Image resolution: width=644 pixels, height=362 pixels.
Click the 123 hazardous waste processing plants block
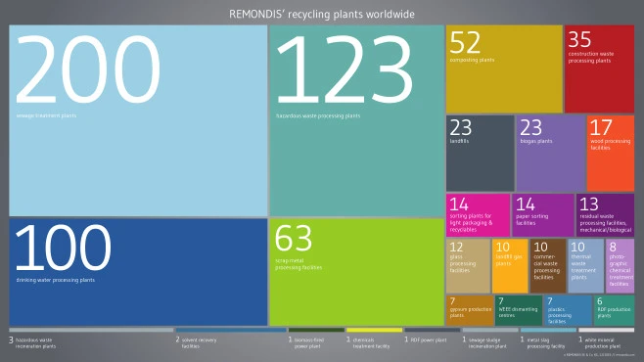coord(356,120)
